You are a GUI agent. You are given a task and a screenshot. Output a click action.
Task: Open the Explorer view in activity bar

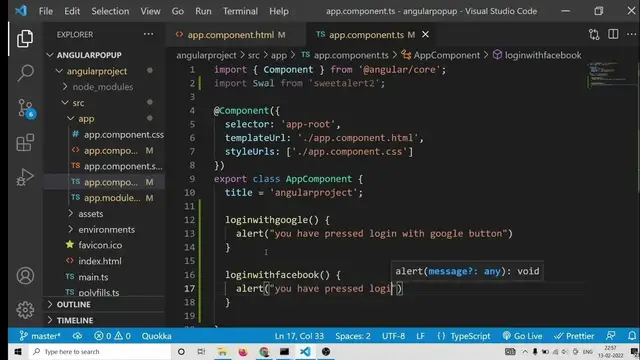[x=25, y=39]
